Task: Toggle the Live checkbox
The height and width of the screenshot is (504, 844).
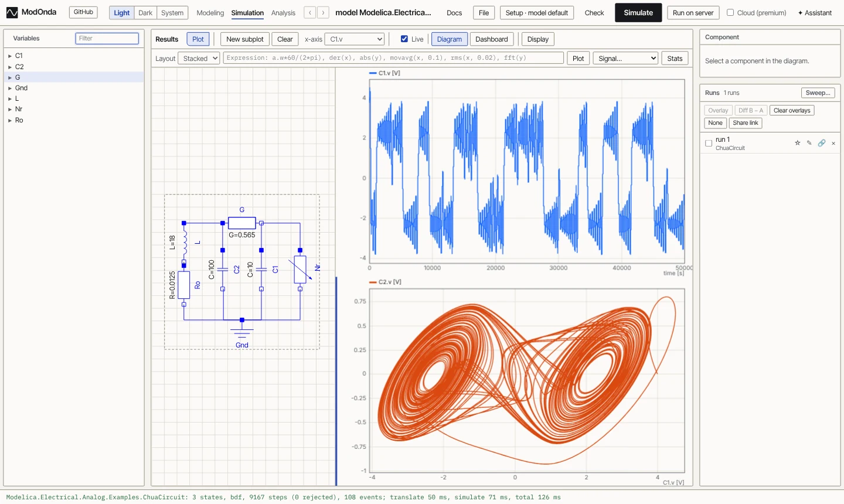Action: (x=404, y=39)
